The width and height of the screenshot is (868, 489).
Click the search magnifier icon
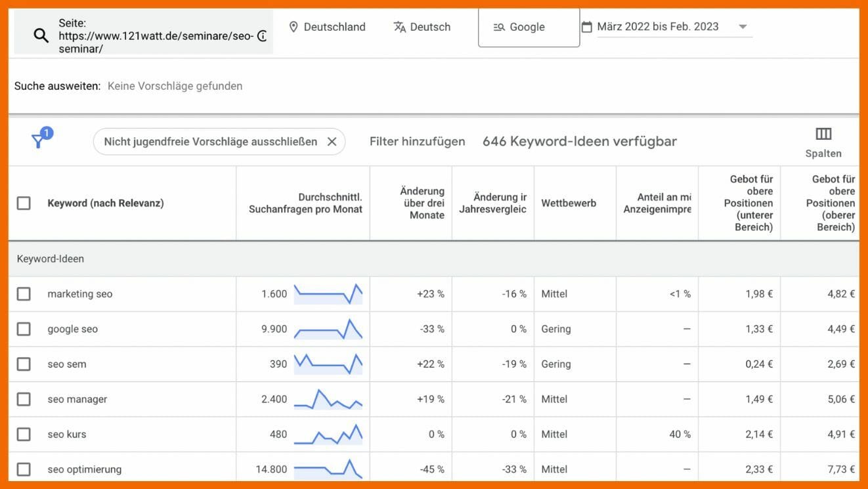[x=40, y=35]
